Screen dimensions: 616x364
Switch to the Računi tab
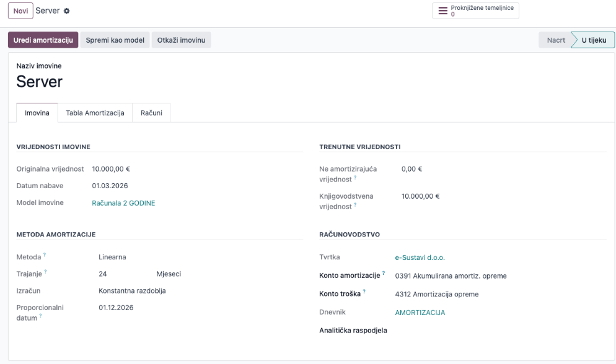[x=151, y=113]
